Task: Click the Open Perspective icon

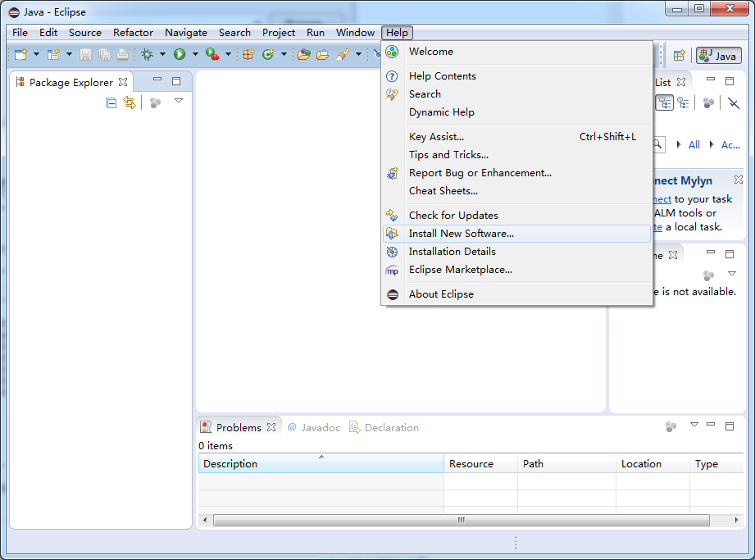Action: click(x=679, y=56)
